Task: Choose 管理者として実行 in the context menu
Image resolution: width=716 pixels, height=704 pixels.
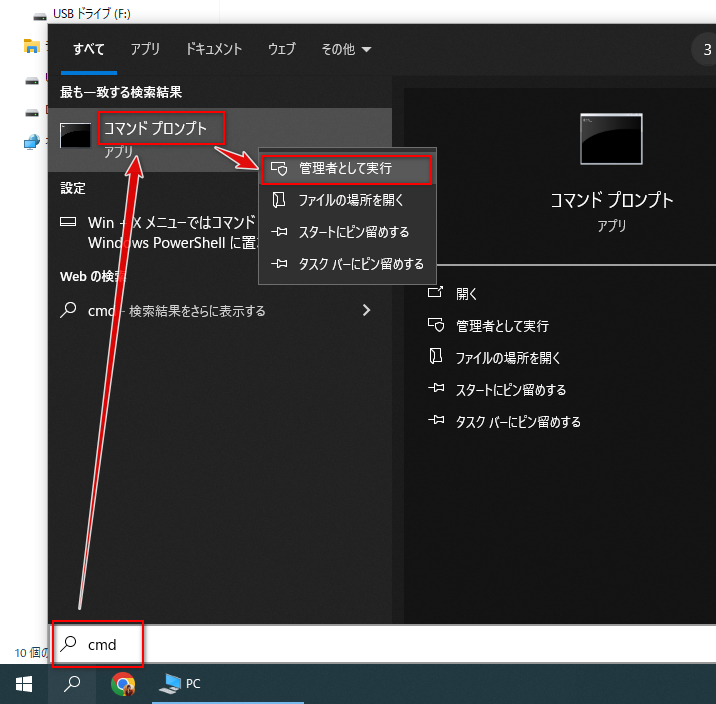Action: 347,169
